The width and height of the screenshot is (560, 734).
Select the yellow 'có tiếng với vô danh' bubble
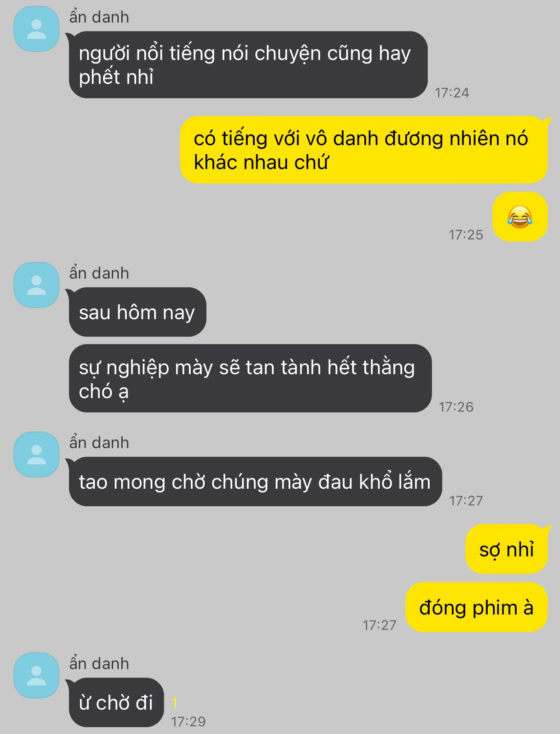pyautogui.click(x=364, y=150)
